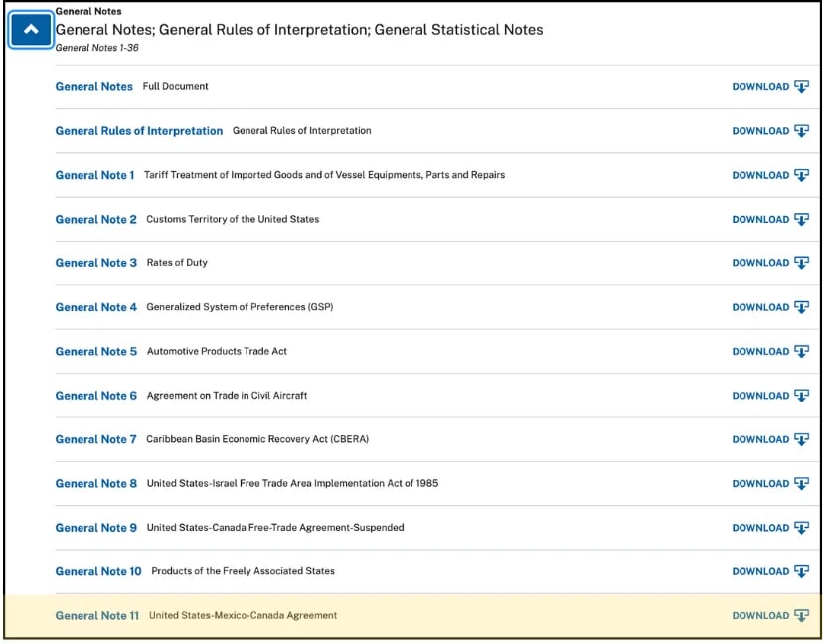823x644 pixels.
Task: Click download icon for General Note 11
Action: [801, 615]
